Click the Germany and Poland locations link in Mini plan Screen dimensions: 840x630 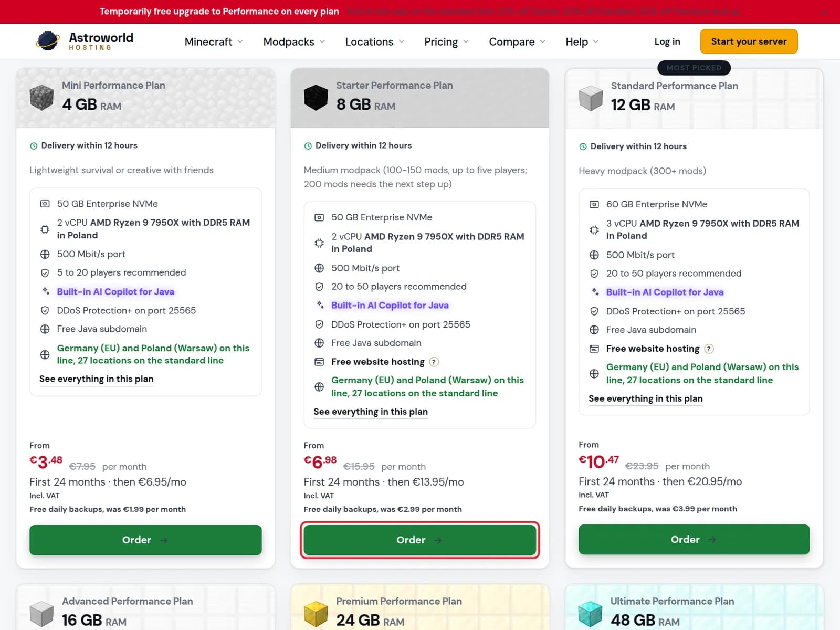pos(153,354)
